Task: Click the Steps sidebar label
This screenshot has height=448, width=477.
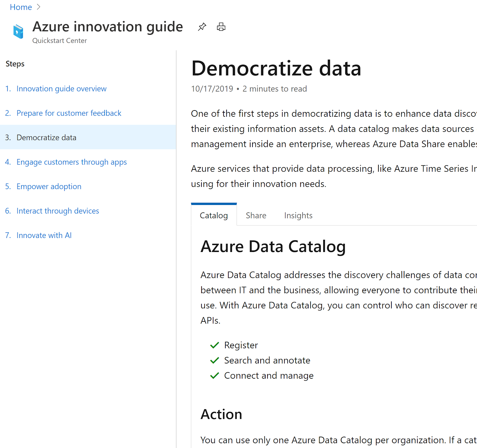Action: click(x=15, y=64)
